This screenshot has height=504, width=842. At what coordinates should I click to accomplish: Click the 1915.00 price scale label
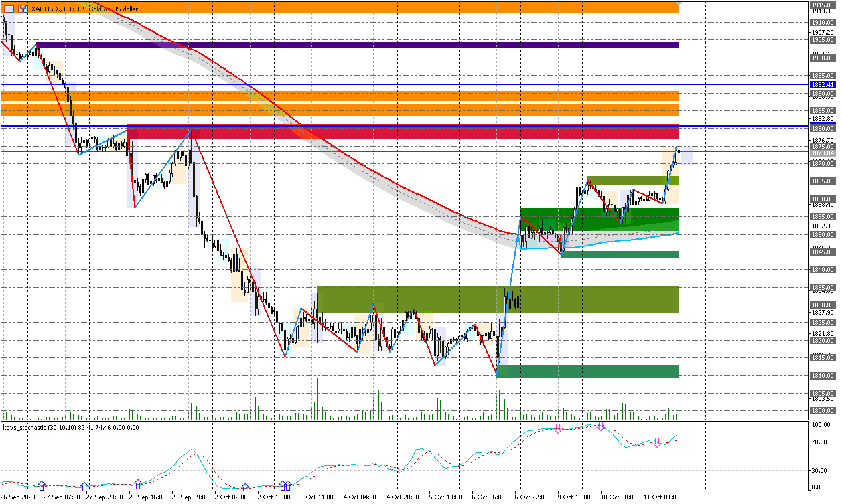point(822,5)
